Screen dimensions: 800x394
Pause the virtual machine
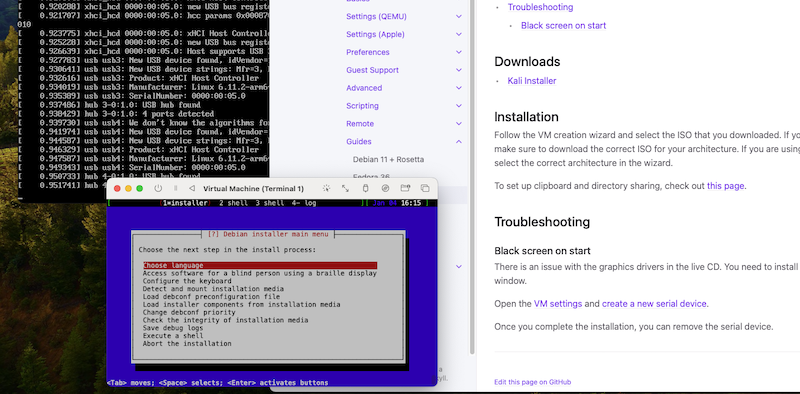[x=176, y=188]
